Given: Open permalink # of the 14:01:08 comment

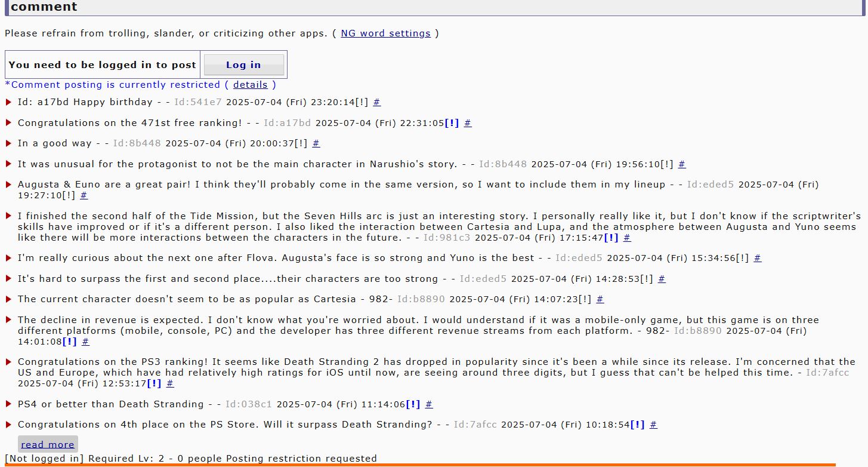Looking at the screenshot, I should [x=85, y=342].
